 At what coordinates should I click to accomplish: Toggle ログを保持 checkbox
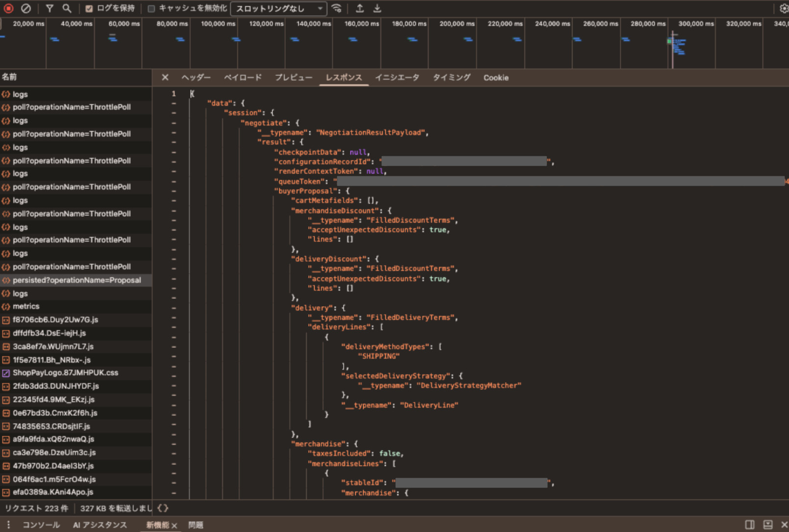(89, 8)
